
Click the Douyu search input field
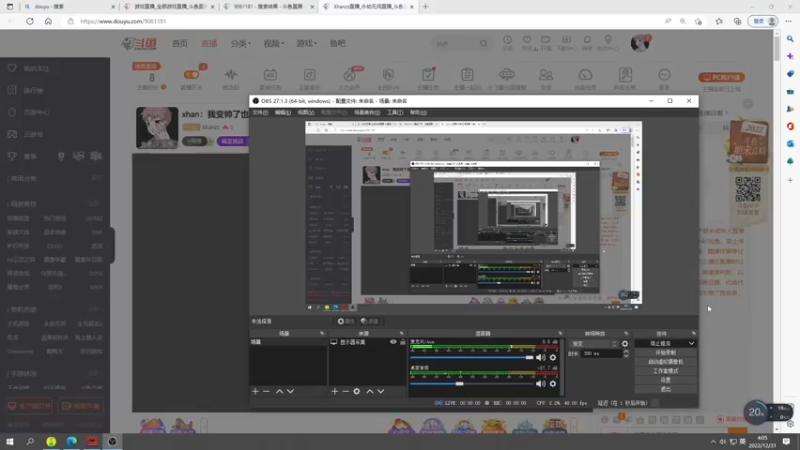(455, 43)
